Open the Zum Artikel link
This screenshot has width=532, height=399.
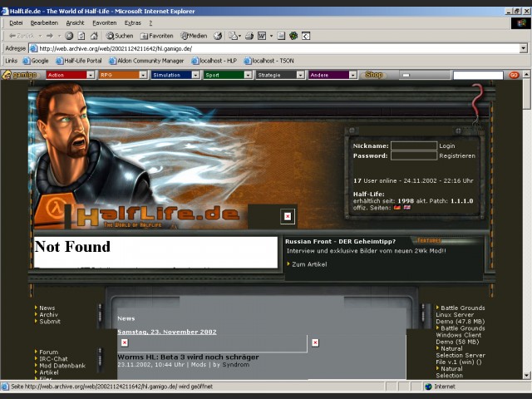(x=309, y=264)
